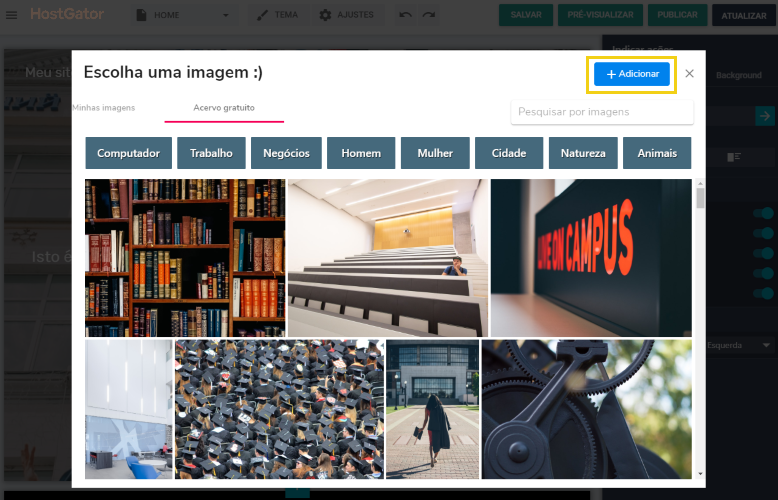Open AJUSTES settings

coord(347,15)
